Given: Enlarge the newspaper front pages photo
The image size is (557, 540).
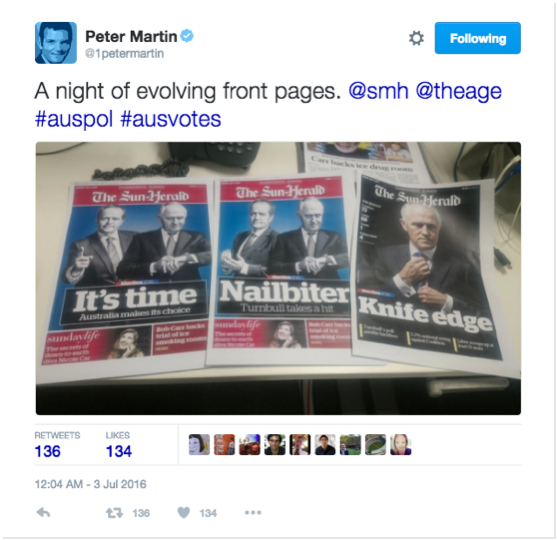Looking at the screenshot, I should click(278, 278).
